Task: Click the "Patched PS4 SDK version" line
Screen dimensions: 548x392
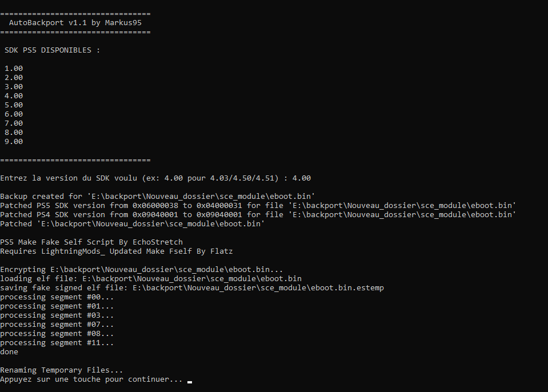Action: (258, 215)
